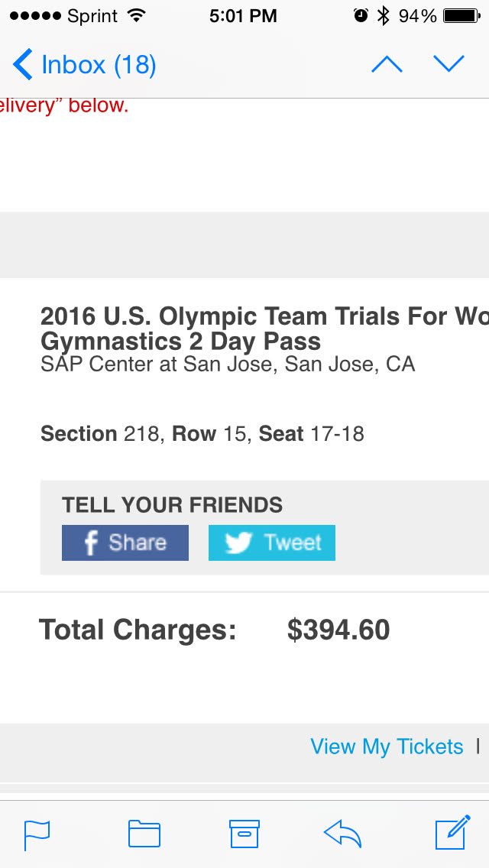
Task: Tap the reply arrow icon
Action: [342, 834]
